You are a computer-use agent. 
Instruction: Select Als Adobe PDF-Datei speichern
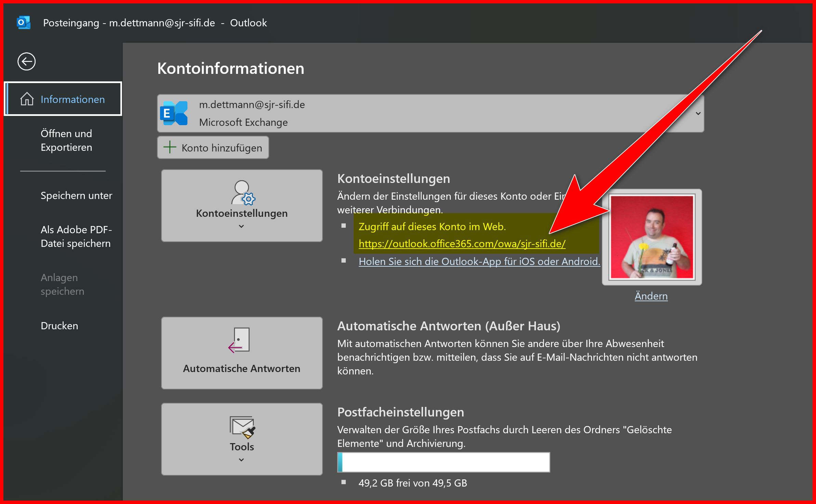tap(76, 236)
